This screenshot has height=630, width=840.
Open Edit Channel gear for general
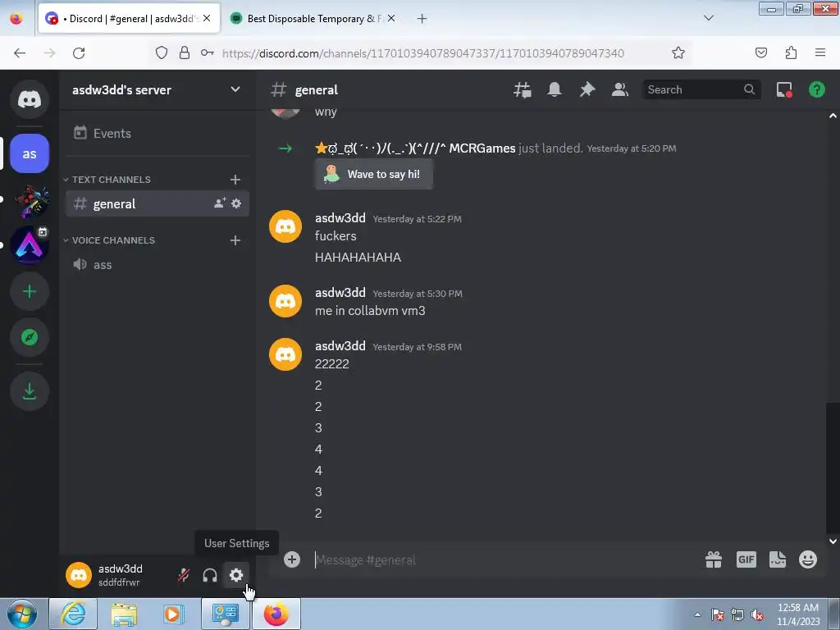[236, 203]
